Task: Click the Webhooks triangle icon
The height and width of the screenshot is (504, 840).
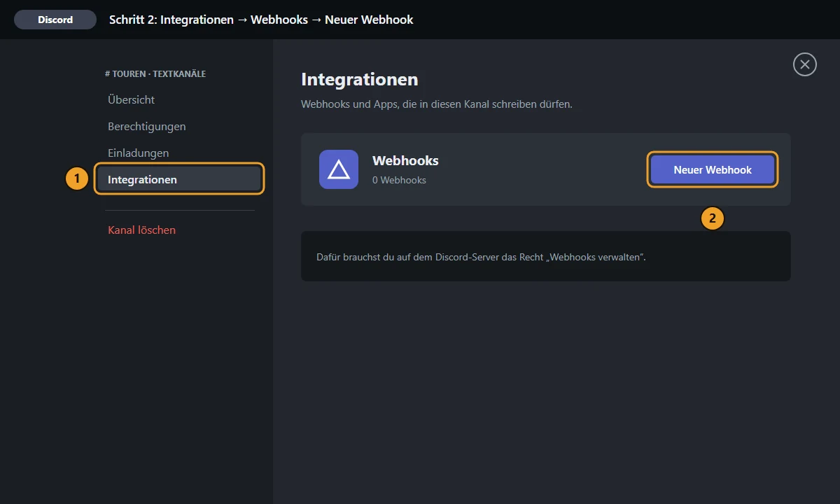Action: (339, 169)
